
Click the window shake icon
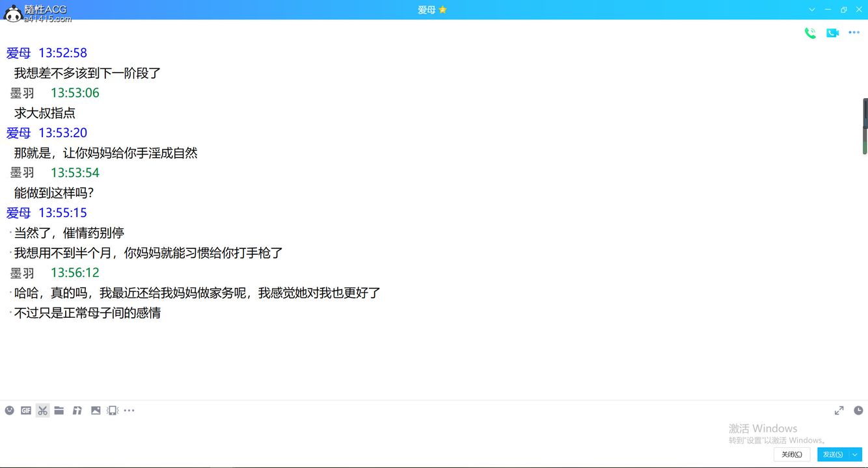click(113, 410)
